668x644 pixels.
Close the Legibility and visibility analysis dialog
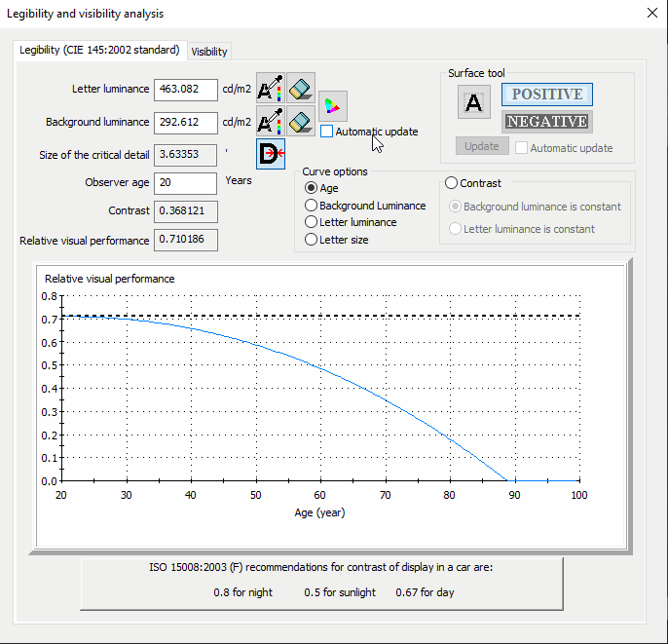point(652,14)
